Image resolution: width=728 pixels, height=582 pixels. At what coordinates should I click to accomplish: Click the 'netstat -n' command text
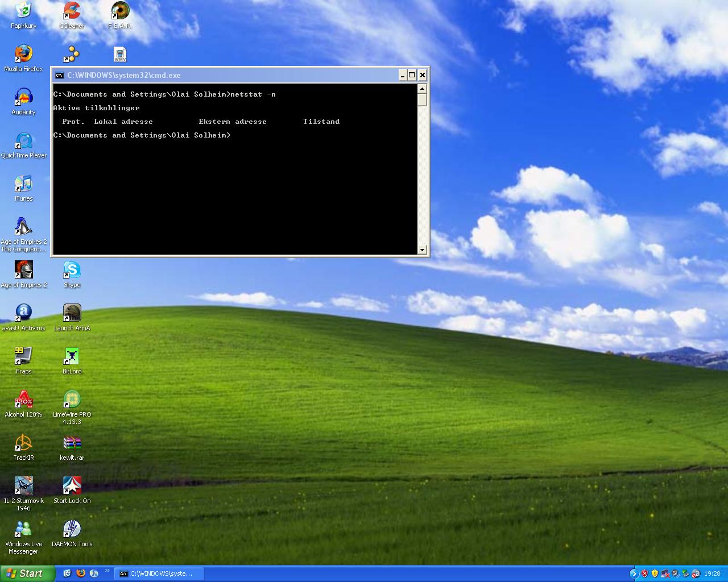253,94
